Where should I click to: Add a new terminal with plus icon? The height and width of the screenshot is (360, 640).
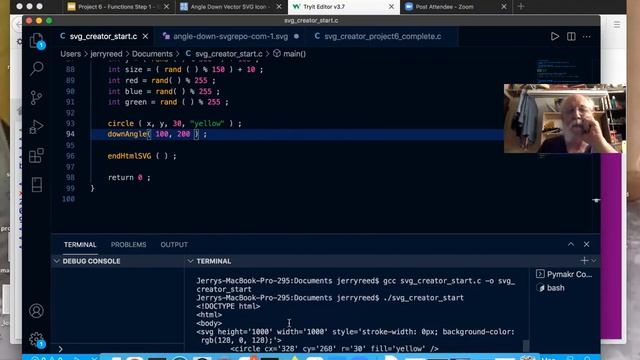click(584, 260)
